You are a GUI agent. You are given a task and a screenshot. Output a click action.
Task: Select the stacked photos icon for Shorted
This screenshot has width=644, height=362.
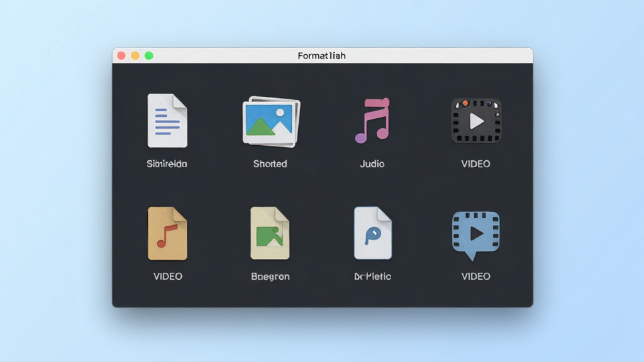(271, 122)
